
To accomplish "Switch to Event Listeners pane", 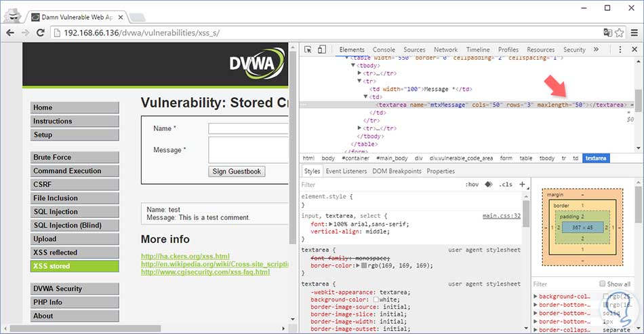I will (346, 171).
